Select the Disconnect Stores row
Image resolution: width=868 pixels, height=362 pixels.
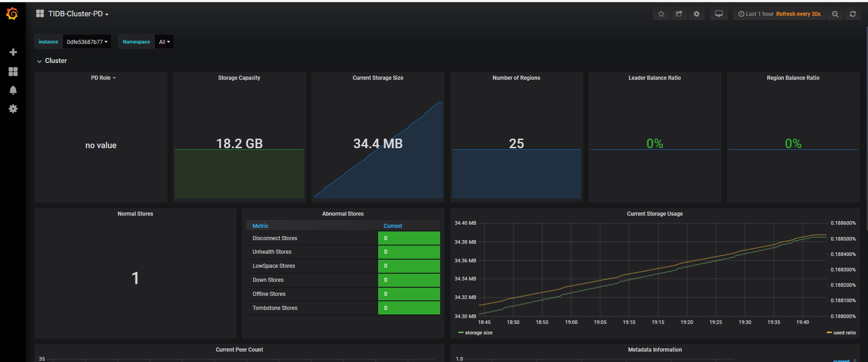(343, 238)
